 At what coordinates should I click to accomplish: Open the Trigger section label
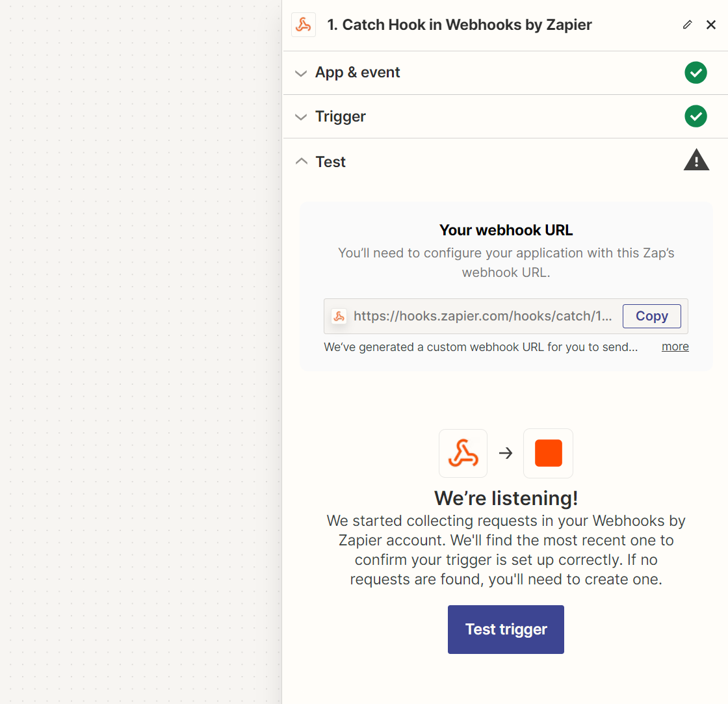[341, 117]
